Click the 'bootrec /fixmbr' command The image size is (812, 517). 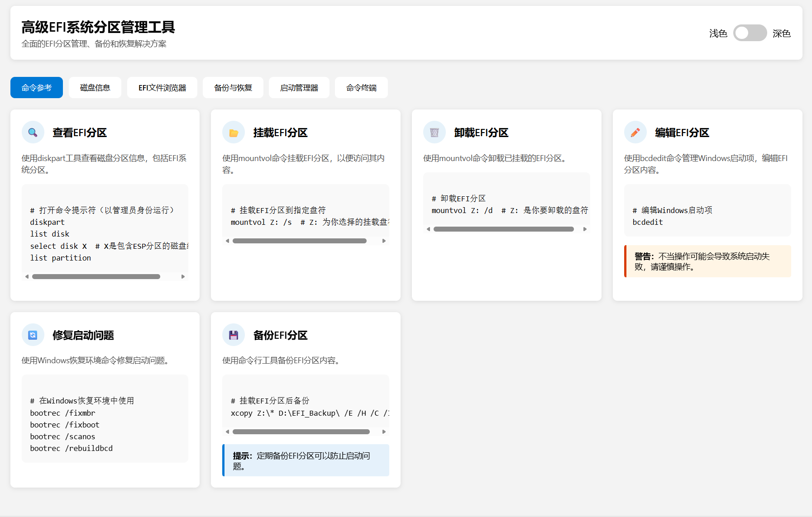[63, 413]
